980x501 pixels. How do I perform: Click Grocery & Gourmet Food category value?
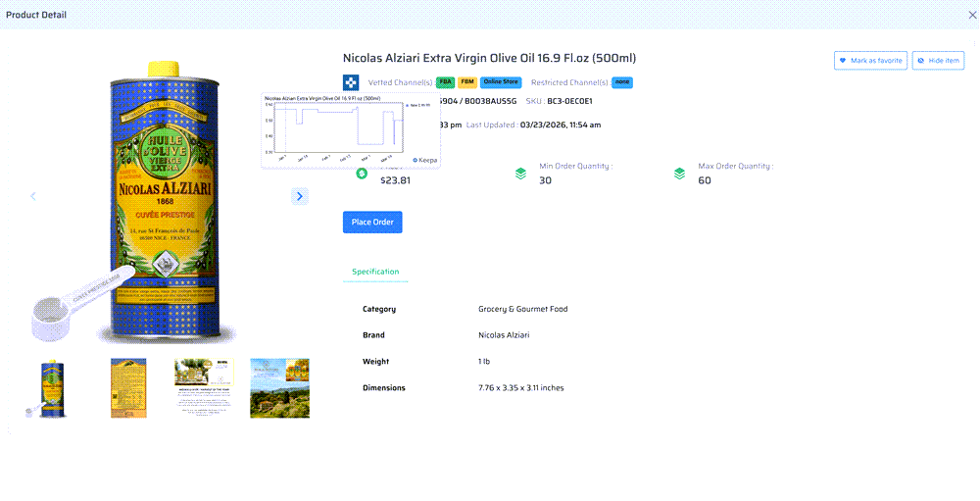[523, 309]
